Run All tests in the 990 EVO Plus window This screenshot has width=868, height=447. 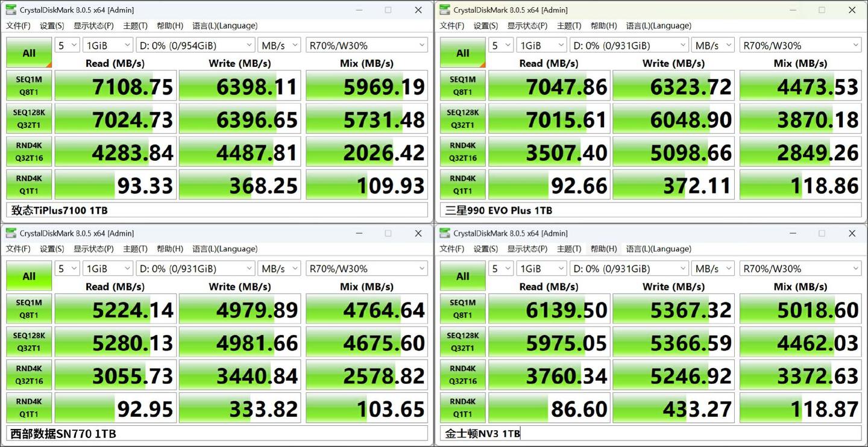(x=462, y=53)
